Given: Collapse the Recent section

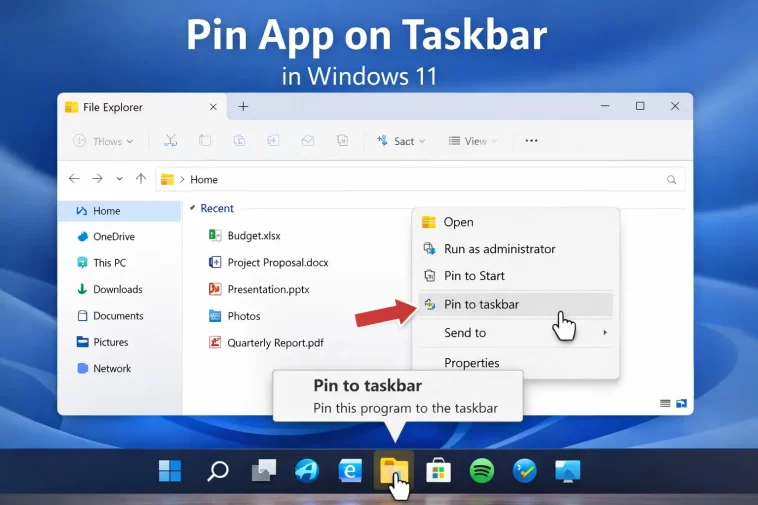Looking at the screenshot, I should pos(192,208).
